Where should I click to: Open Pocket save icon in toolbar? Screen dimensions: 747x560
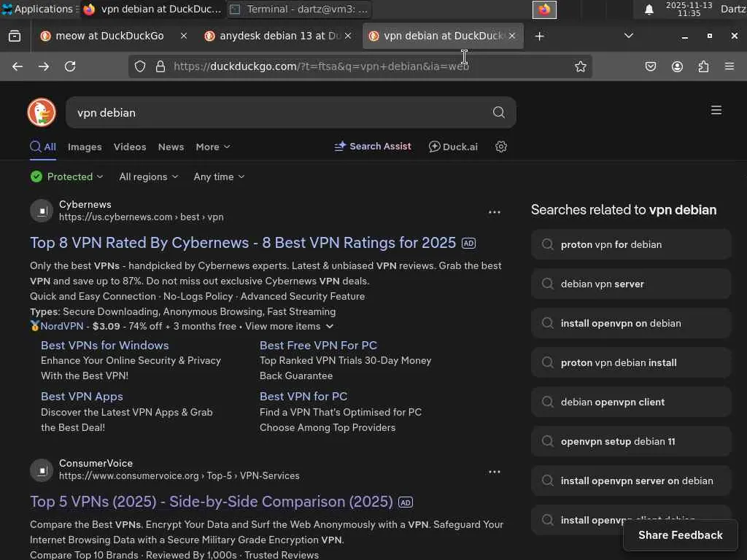coord(650,66)
